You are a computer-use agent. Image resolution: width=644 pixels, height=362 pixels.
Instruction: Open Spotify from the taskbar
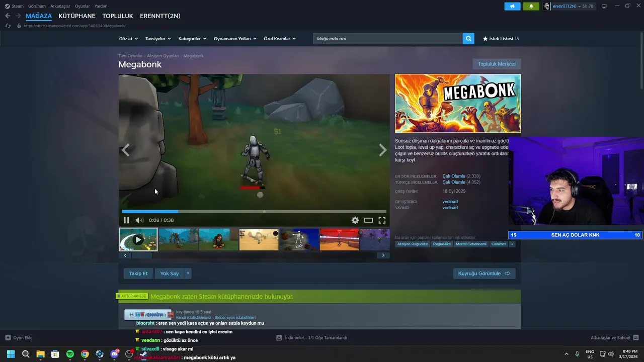tap(70, 354)
